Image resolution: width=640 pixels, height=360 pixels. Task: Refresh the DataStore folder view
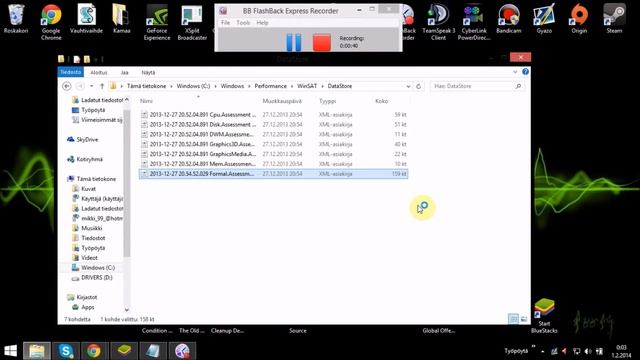(418, 87)
